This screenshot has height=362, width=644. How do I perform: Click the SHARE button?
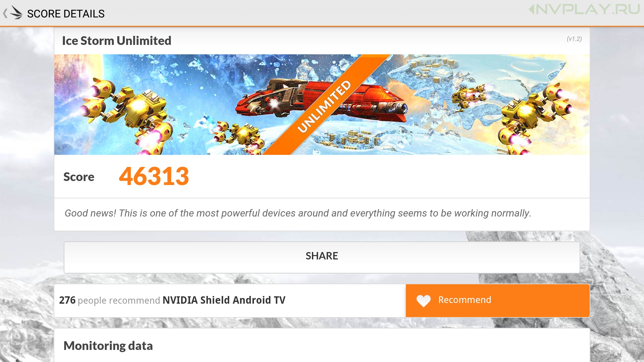[322, 257]
